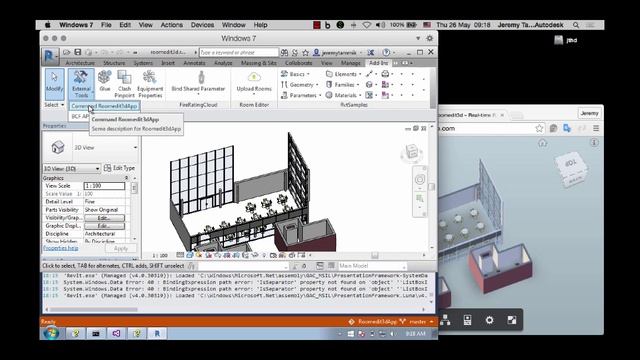Open properties panel icon in viewer toolbar
Screen dimensions: 640x360
[467, 320]
